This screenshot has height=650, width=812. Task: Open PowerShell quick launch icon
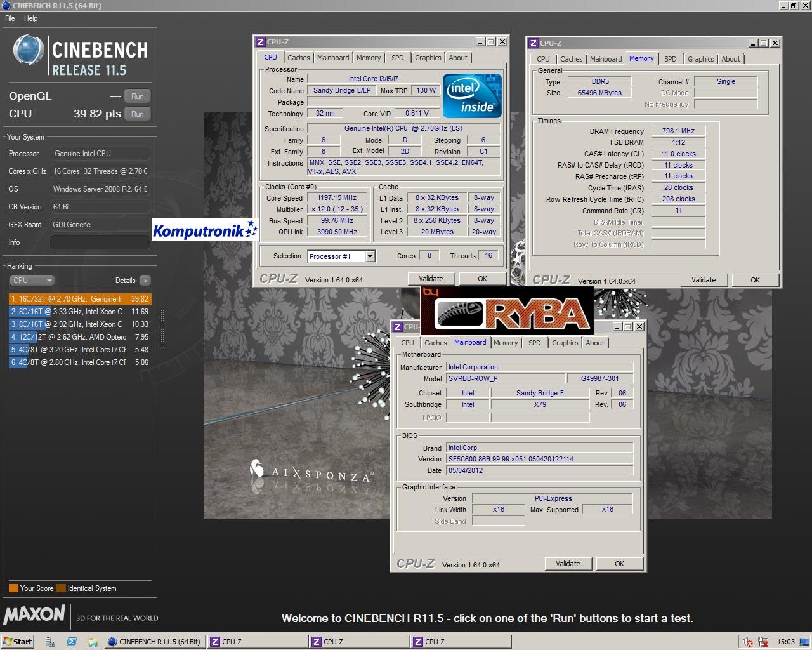(72, 642)
